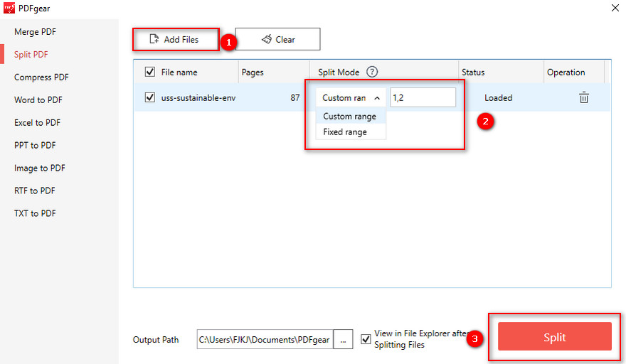Go to PPT to PDF converter

point(35,145)
